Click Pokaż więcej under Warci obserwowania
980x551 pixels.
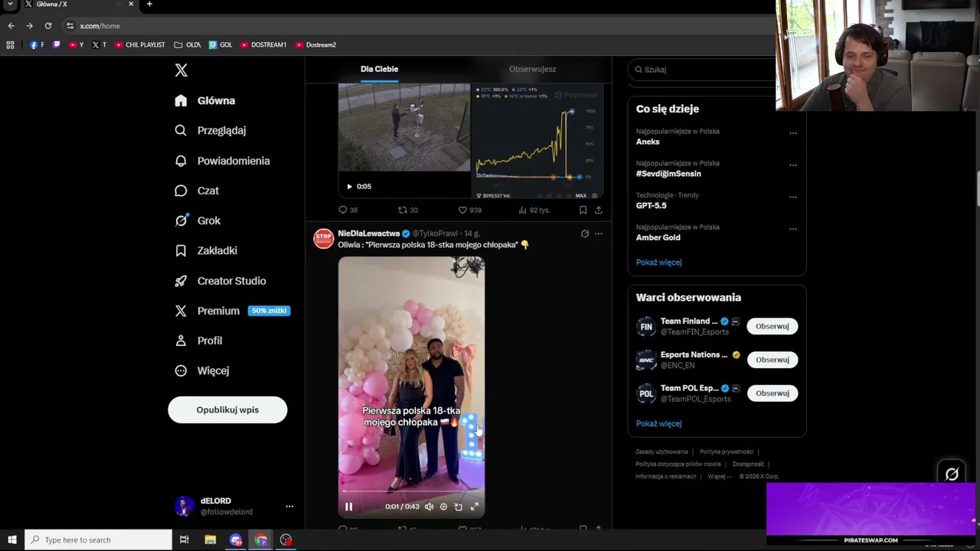pos(658,424)
